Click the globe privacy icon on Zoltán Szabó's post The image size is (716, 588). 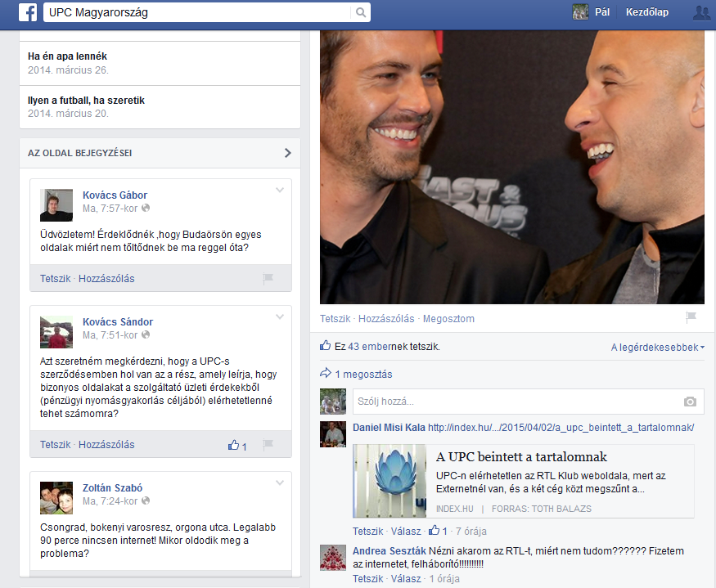(146, 500)
